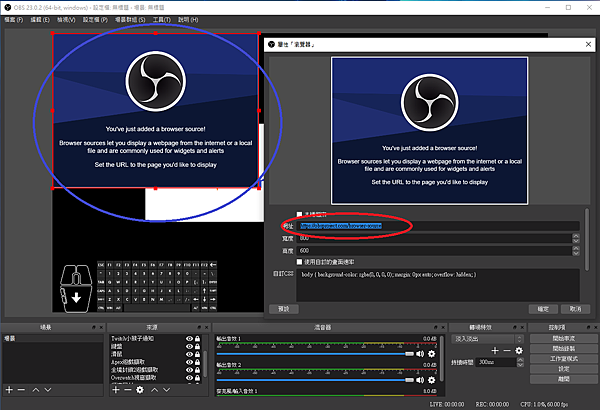Undock the Scenes panel with float icon

pos(94,327)
